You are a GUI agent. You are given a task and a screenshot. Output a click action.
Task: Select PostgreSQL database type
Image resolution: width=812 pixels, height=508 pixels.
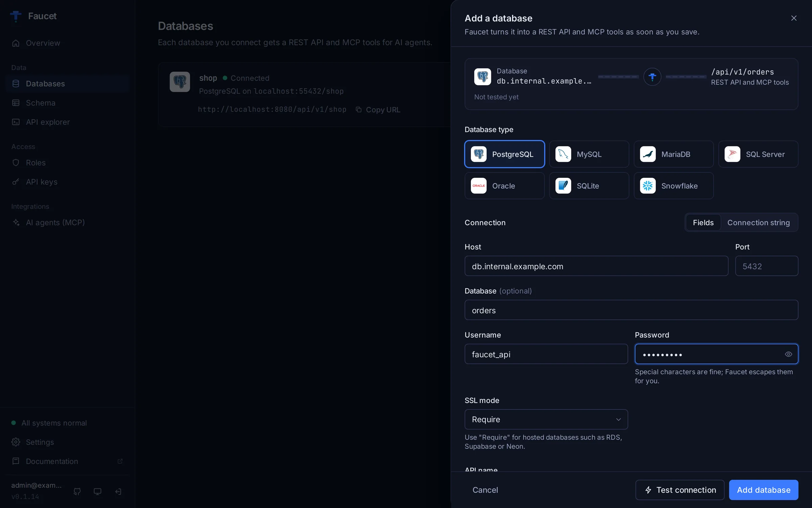(504, 154)
